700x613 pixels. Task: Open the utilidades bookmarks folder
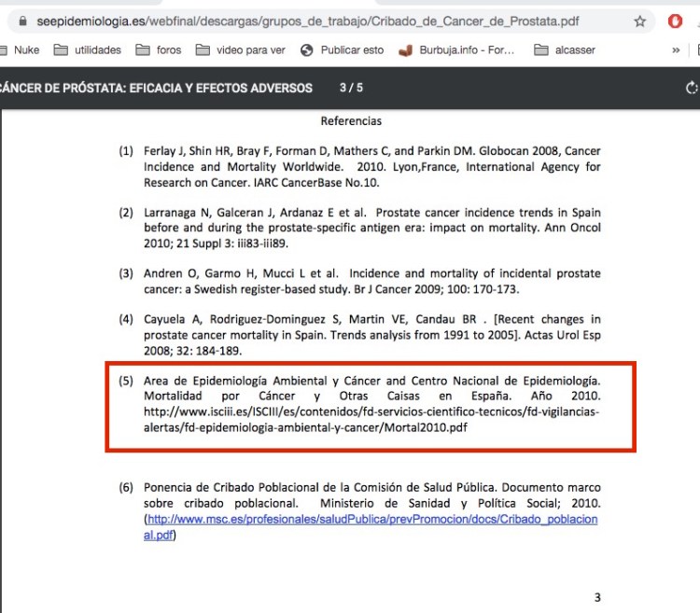click(87, 50)
